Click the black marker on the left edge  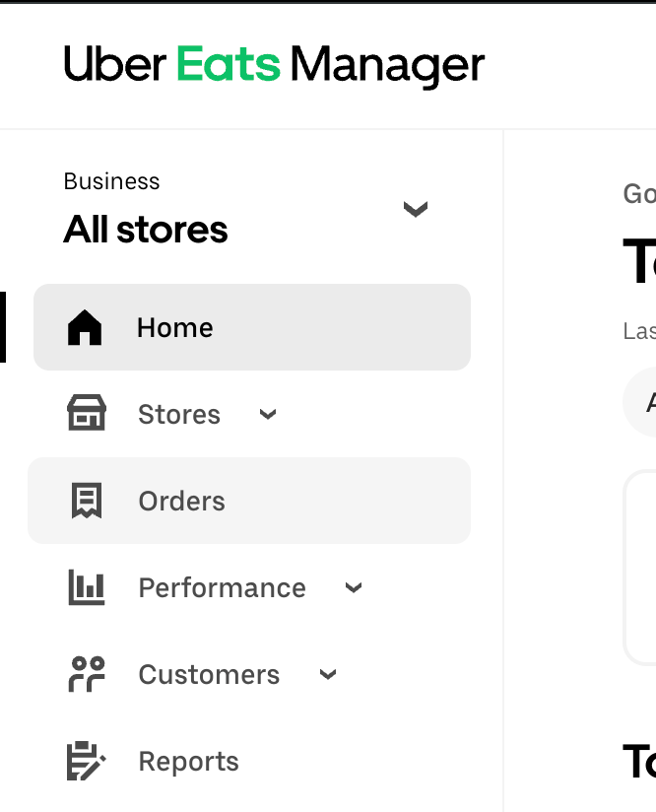(x=2, y=327)
